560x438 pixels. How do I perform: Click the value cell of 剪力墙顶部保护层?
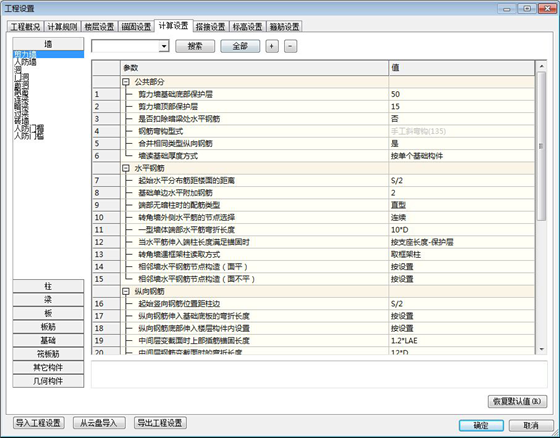tap(461, 106)
